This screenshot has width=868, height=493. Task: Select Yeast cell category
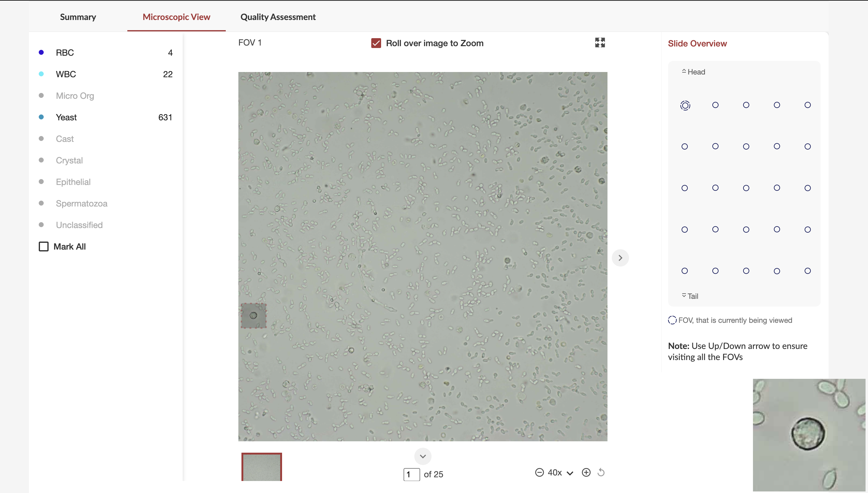pyautogui.click(x=66, y=117)
